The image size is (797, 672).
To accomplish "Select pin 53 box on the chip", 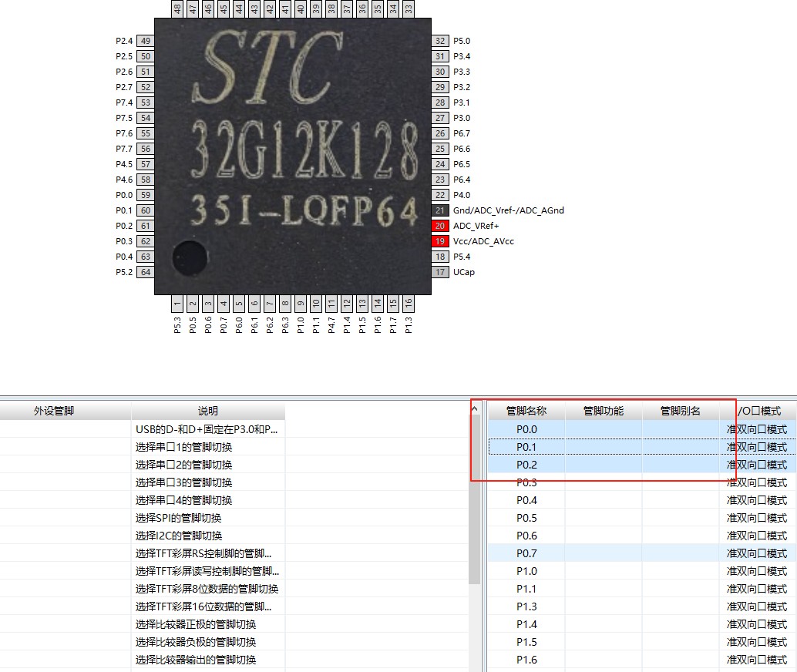I will 146,102.
